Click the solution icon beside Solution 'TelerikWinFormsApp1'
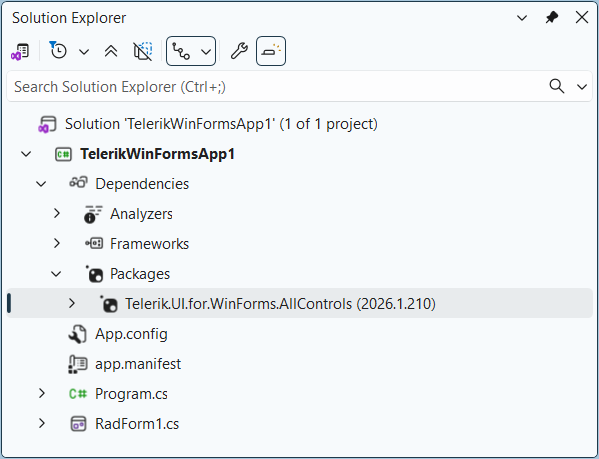Viewport: 599px width, 459px height. pyautogui.click(x=47, y=124)
